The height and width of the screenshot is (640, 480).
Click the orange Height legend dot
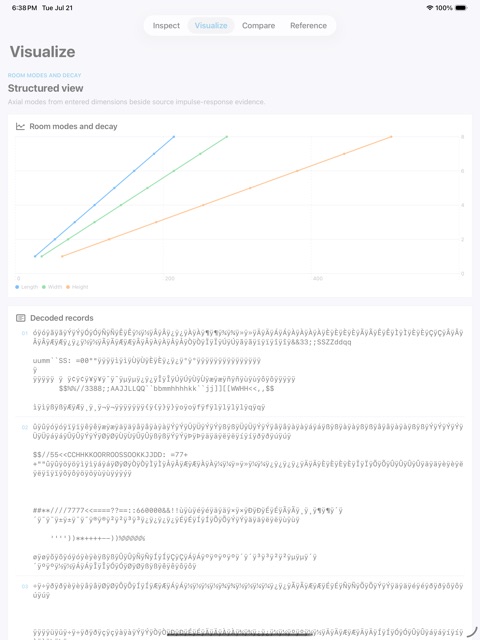[x=68, y=287]
